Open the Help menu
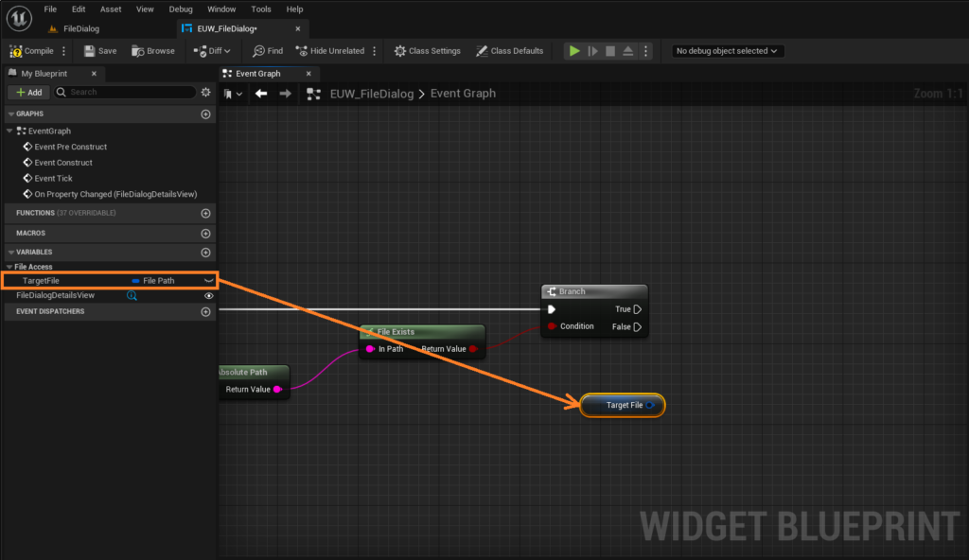969x560 pixels. (x=295, y=9)
